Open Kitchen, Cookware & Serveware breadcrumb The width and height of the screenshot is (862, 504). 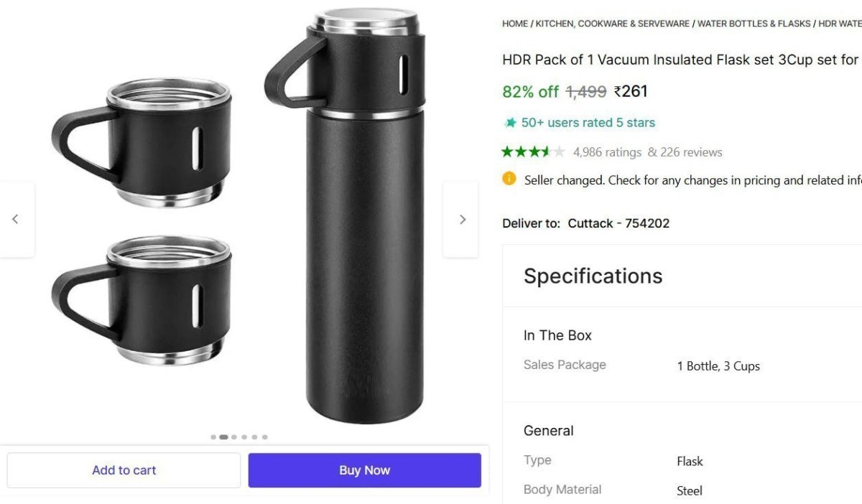[612, 24]
